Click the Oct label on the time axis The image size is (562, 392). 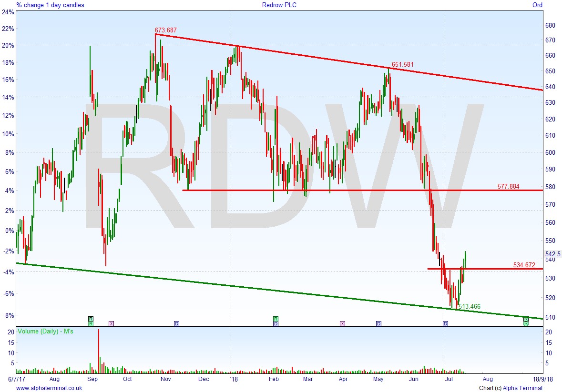point(127,379)
